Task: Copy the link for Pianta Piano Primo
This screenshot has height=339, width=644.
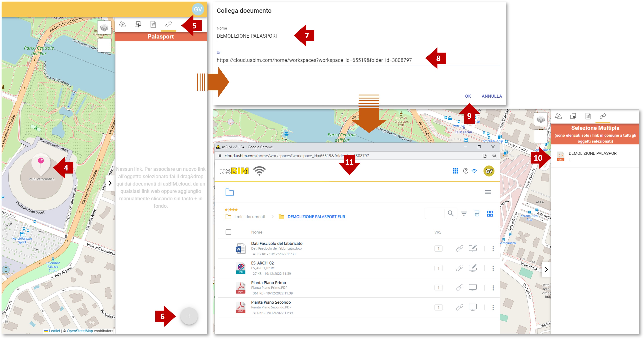Action: [x=459, y=288]
